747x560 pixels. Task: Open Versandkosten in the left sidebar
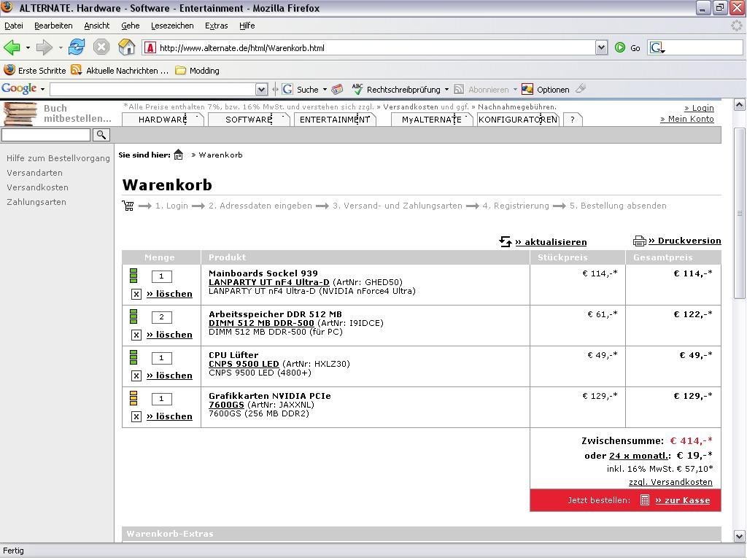38,187
